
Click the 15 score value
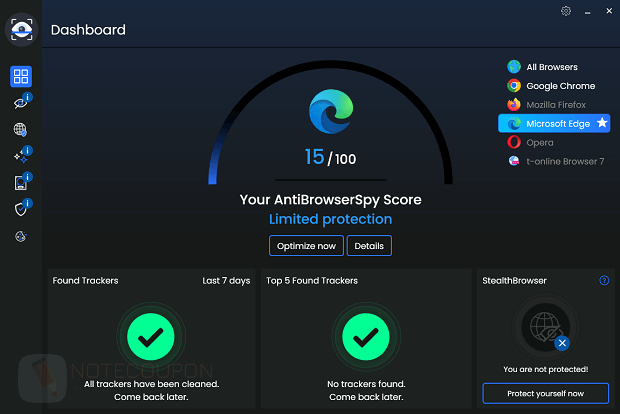pyautogui.click(x=314, y=157)
